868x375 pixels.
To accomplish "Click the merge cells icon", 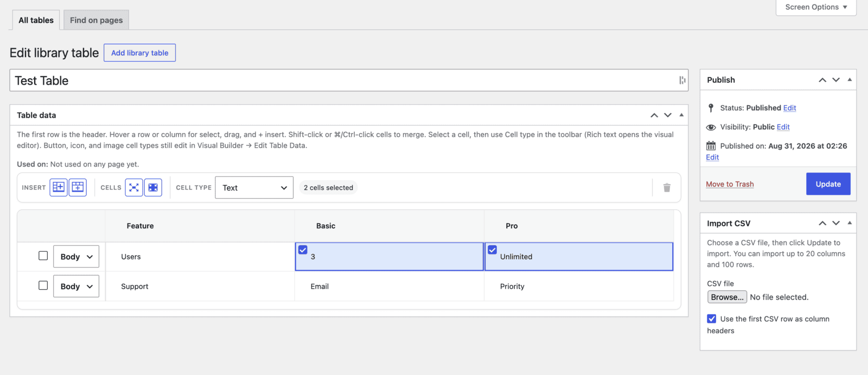I will coord(134,187).
